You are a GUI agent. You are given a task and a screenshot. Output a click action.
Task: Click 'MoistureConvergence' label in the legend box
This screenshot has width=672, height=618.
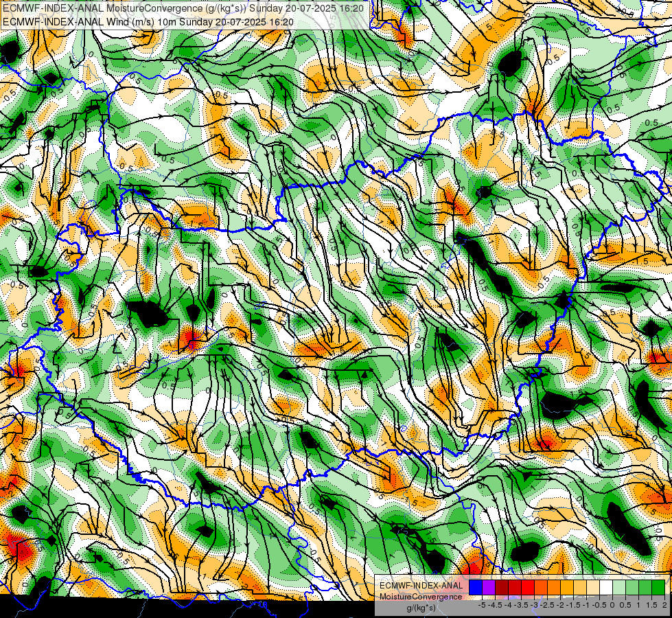pos(421,597)
